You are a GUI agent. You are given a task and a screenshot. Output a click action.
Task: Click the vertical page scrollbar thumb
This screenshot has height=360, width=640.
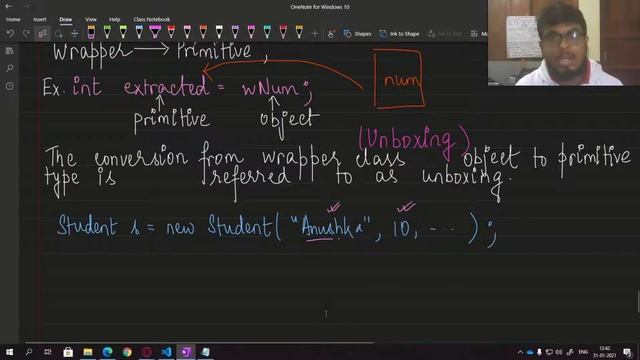pos(638,302)
